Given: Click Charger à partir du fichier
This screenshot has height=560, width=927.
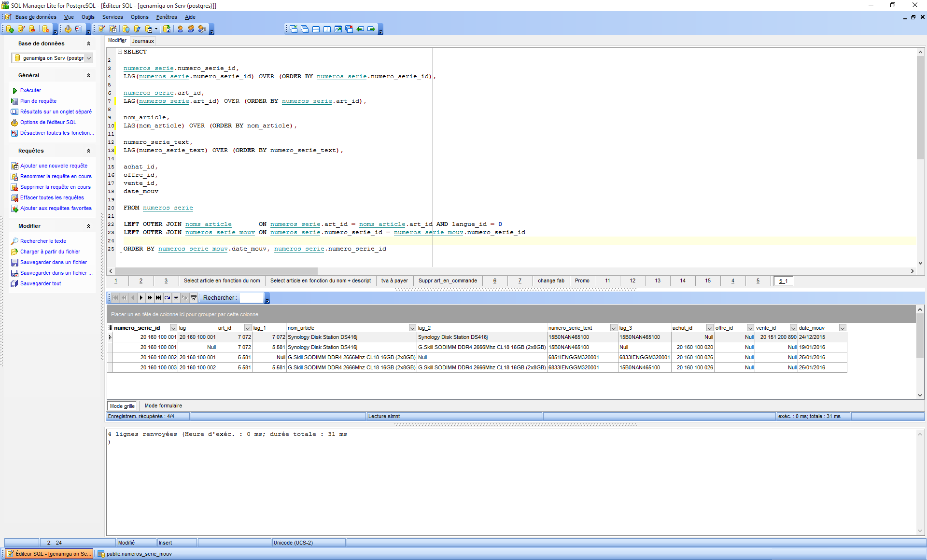Looking at the screenshot, I should (50, 252).
